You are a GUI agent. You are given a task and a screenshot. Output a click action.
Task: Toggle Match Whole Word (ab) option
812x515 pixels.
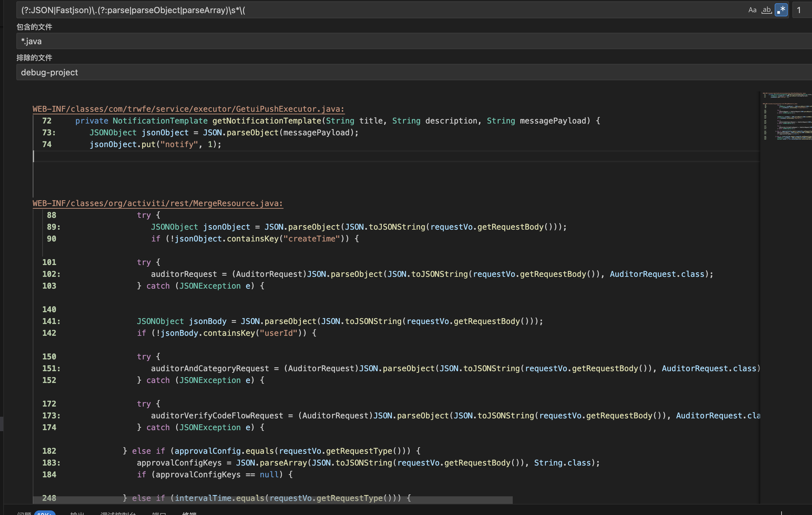click(766, 10)
